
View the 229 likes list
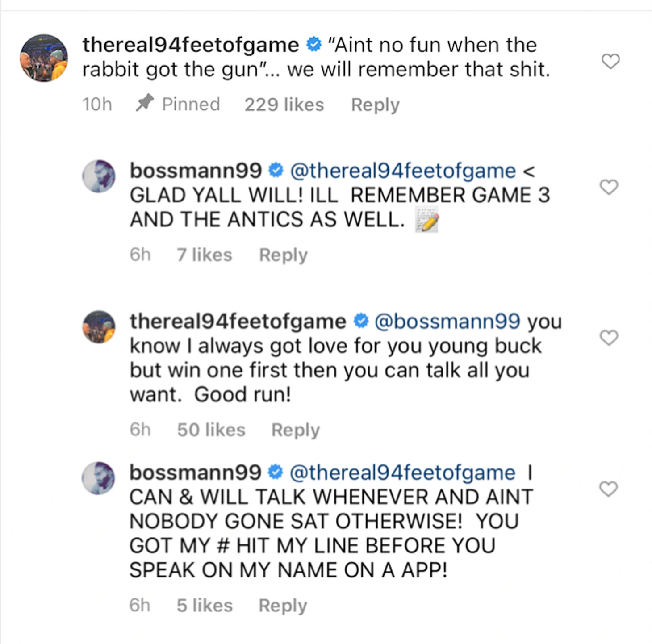tap(284, 105)
